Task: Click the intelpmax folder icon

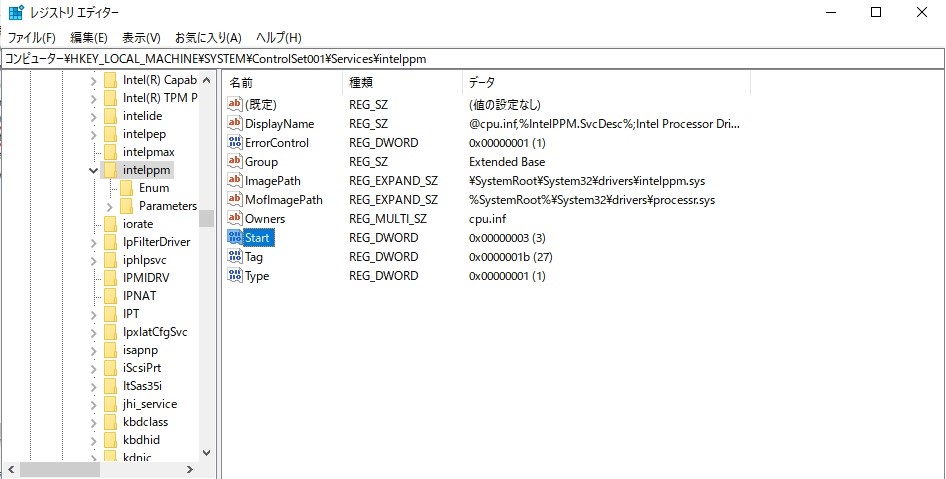Action: point(110,152)
